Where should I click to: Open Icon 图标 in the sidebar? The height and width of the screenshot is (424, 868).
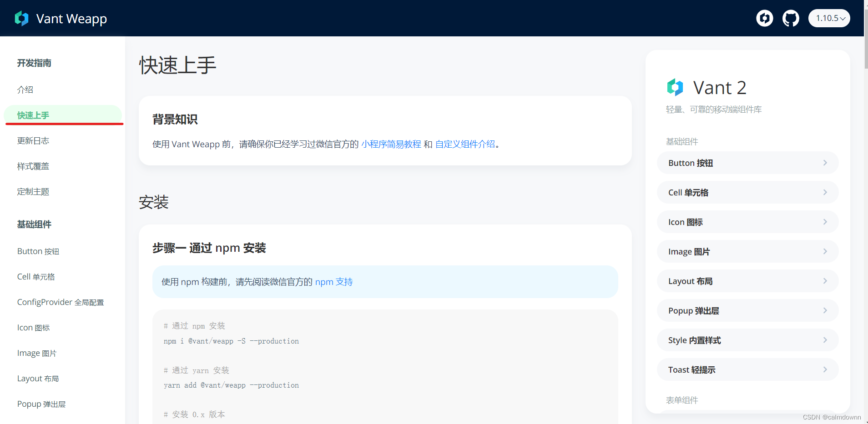(34, 328)
